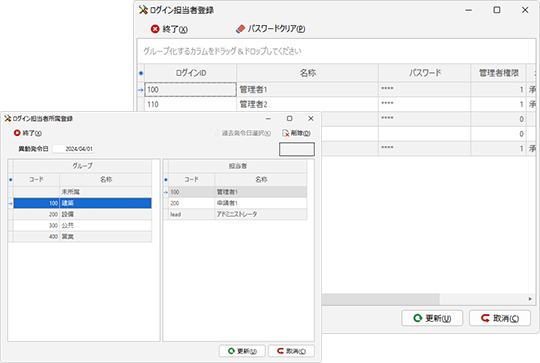Click 取消(C) button in ログイン担当者登録 window
The image size is (540, 363).
pos(500,318)
